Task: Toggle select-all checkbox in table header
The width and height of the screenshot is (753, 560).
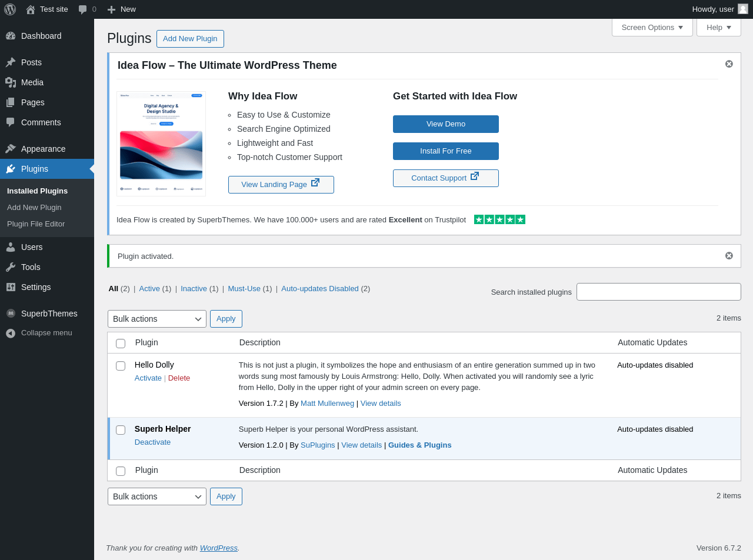Action: click(121, 344)
